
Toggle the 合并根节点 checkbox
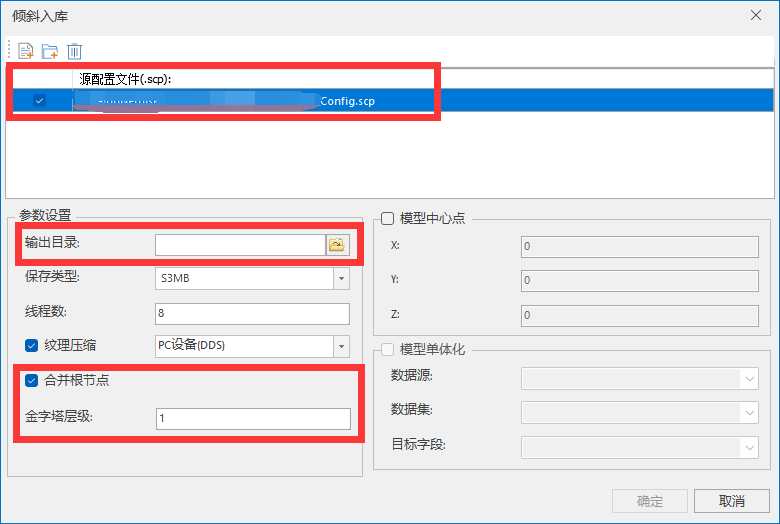click(x=31, y=381)
